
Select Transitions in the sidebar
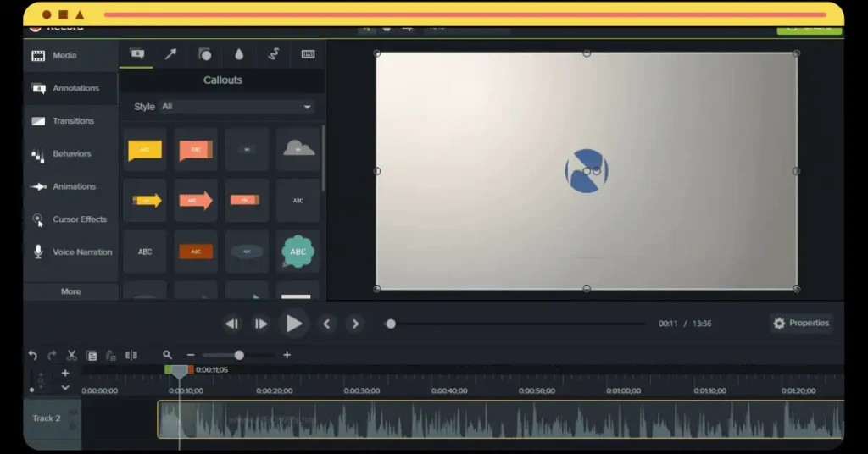coord(70,120)
